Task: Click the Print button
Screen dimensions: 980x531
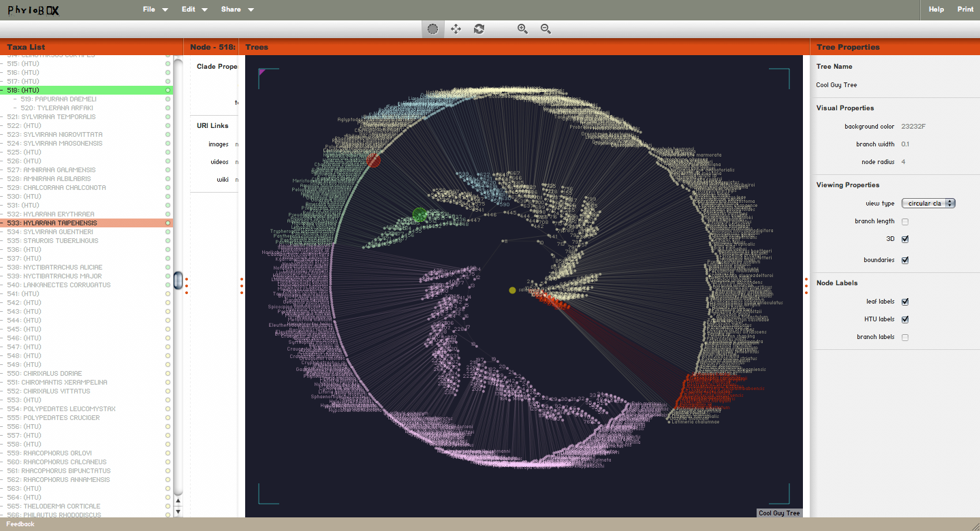Action: [x=965, y=10]
